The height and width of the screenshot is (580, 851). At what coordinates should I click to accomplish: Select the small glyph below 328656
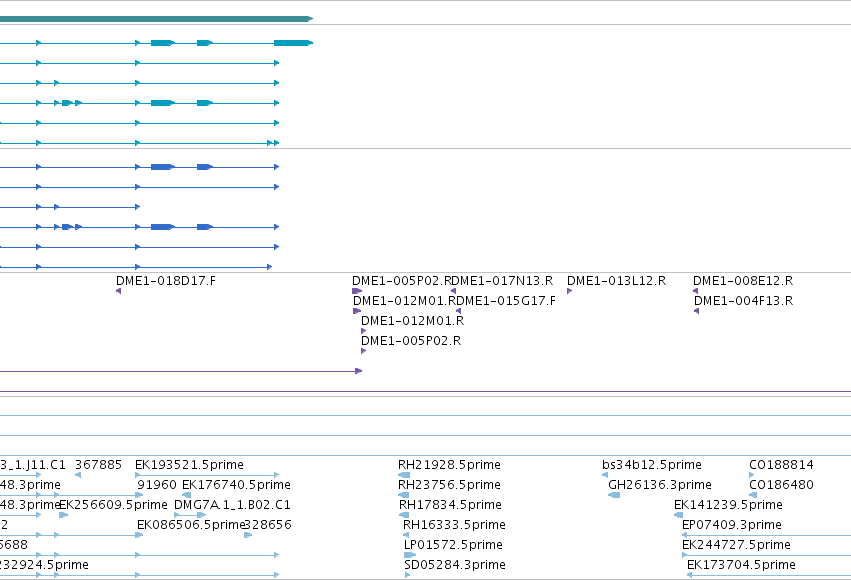click(248, 536)
